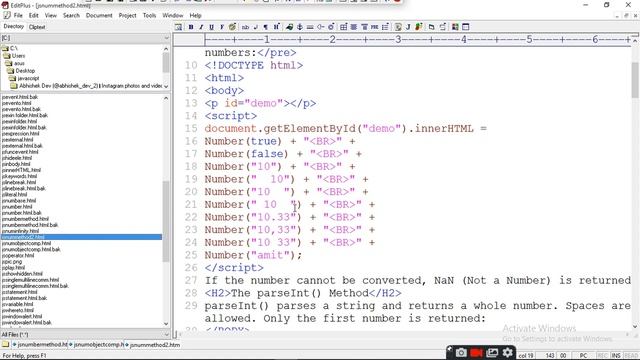This screenshot has height=360, width=640.
Task: Click the Anchor toolbar icon
Action: [x=300, y=27]
